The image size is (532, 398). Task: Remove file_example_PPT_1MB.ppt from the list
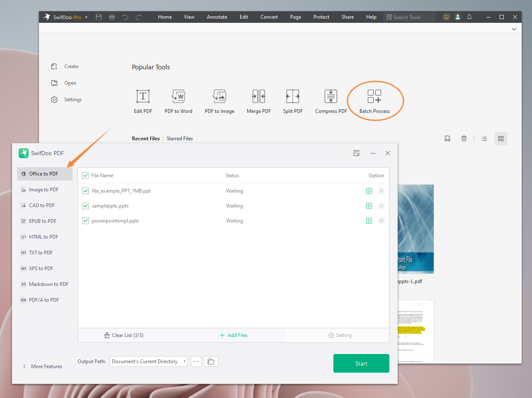coord(381,191)
